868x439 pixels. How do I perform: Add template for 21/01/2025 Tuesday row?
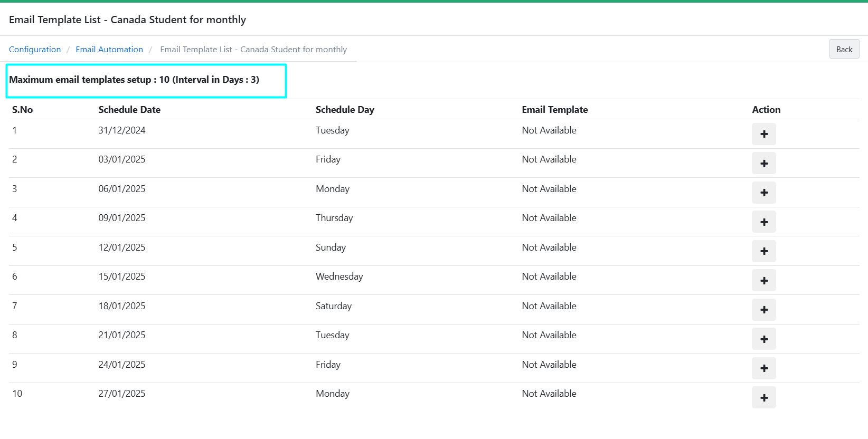763,339
